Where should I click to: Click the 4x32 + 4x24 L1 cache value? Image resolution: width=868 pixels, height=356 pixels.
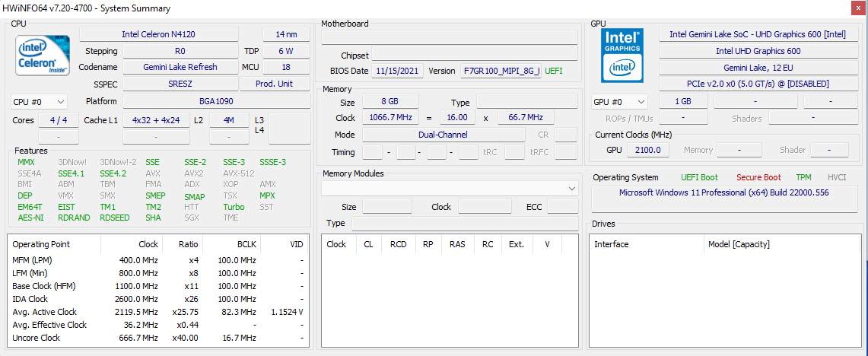coord(156,120)
